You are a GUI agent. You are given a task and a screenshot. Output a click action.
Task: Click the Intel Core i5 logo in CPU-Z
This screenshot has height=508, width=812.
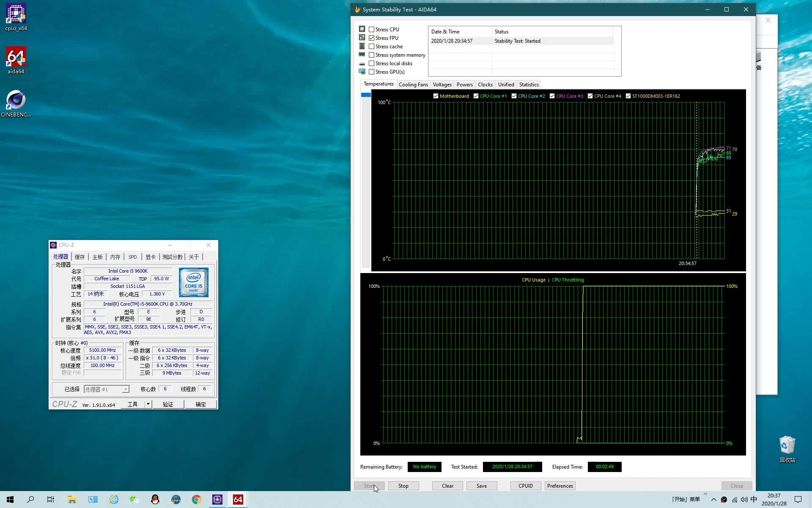(x=194, y=282)
